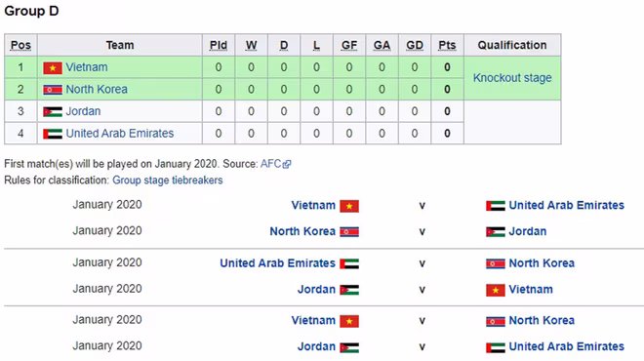The width and height of the screenshot is (644, 361).
Task: Click the Vietnam flag icon in standings table
Action: (x=53, y=67)
